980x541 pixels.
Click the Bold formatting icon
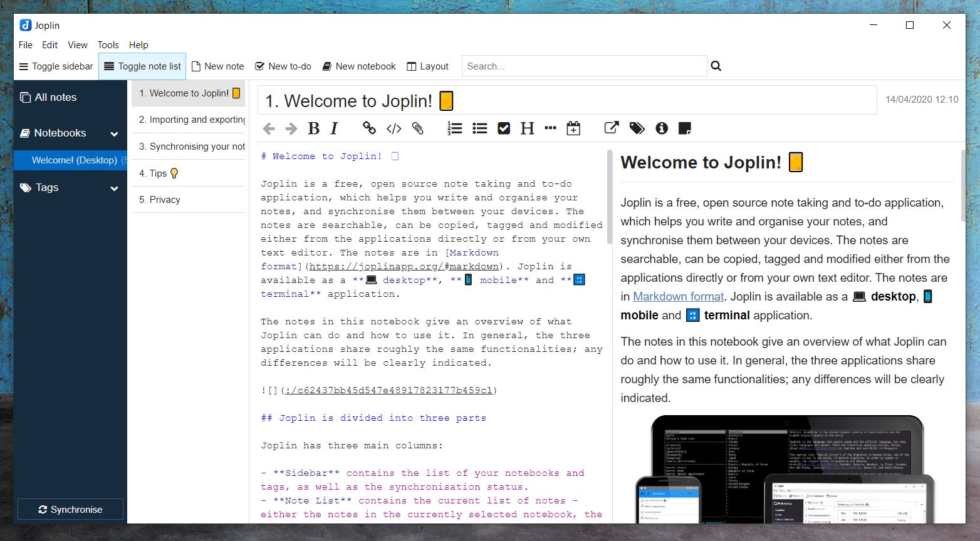point(313,128)
